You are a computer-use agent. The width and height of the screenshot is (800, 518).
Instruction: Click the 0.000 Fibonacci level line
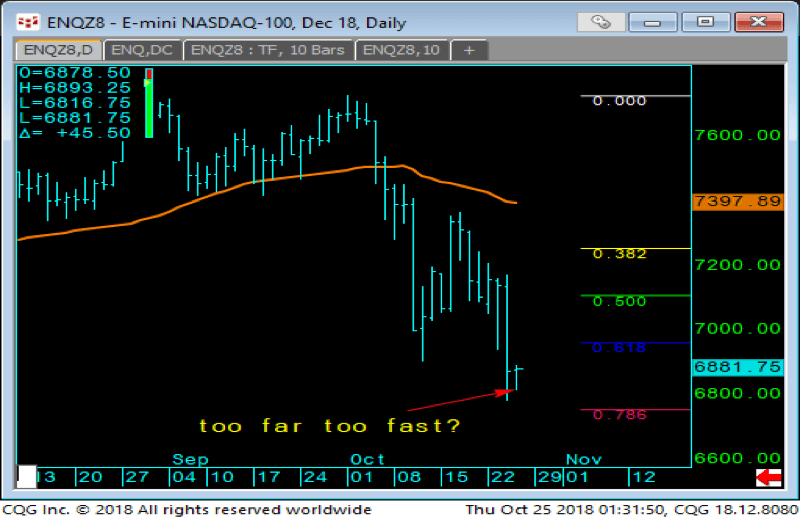[634, 97]
